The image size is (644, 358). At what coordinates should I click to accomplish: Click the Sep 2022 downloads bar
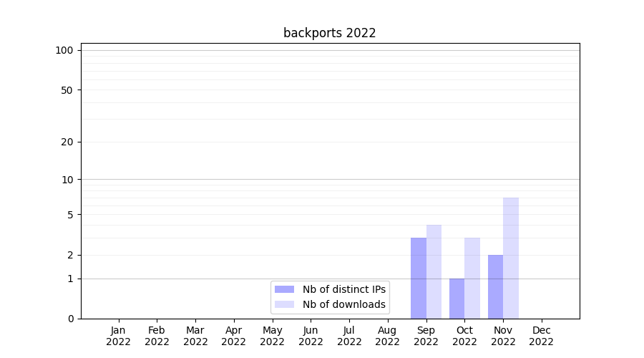click(x=434, y=271)
